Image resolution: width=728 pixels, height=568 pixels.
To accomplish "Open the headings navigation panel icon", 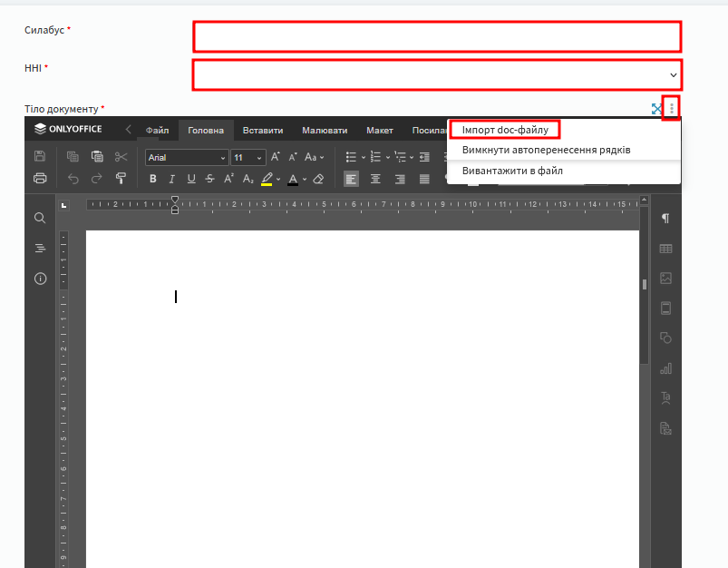I will tap(40, 249).
